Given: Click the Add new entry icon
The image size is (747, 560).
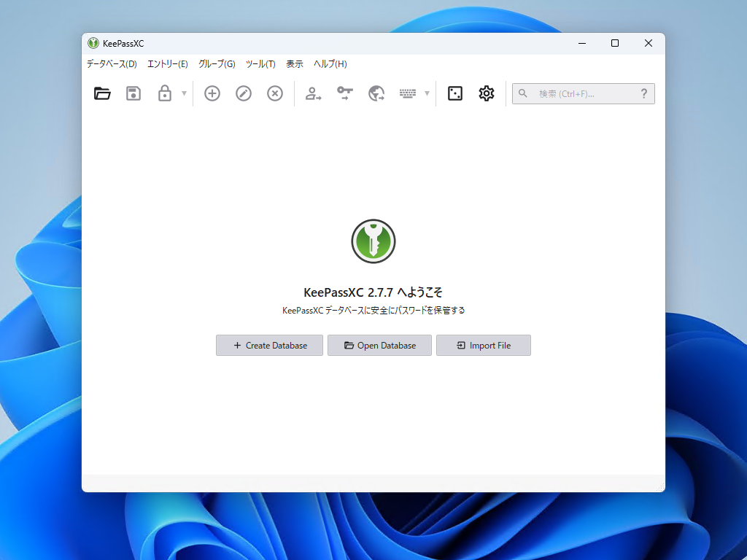Looking at the screenshot, I should (212, 93).
